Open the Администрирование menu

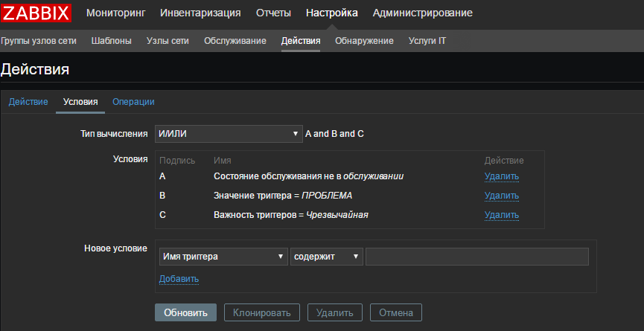coord(422,13)
